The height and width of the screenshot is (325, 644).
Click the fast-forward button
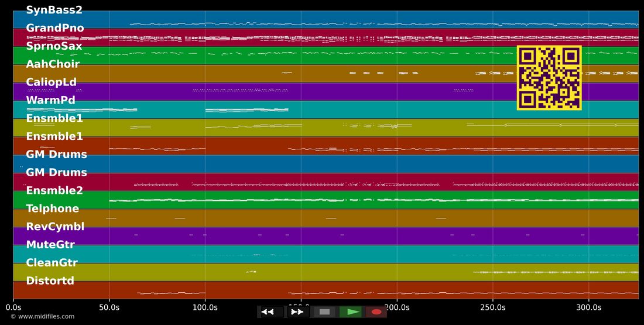click(x=297, y=312)
